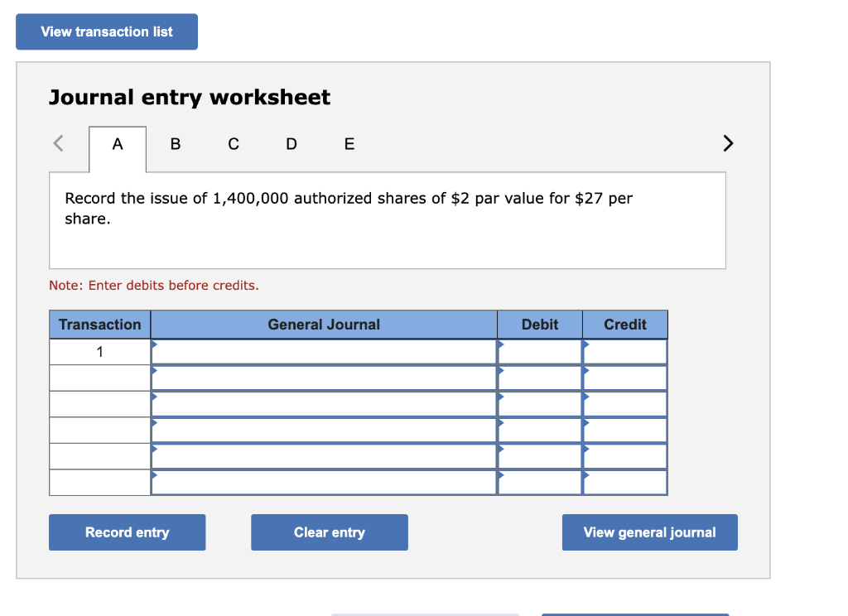Select the Debit cell in row two
This screenshot has width=848, height=616.
540,378
